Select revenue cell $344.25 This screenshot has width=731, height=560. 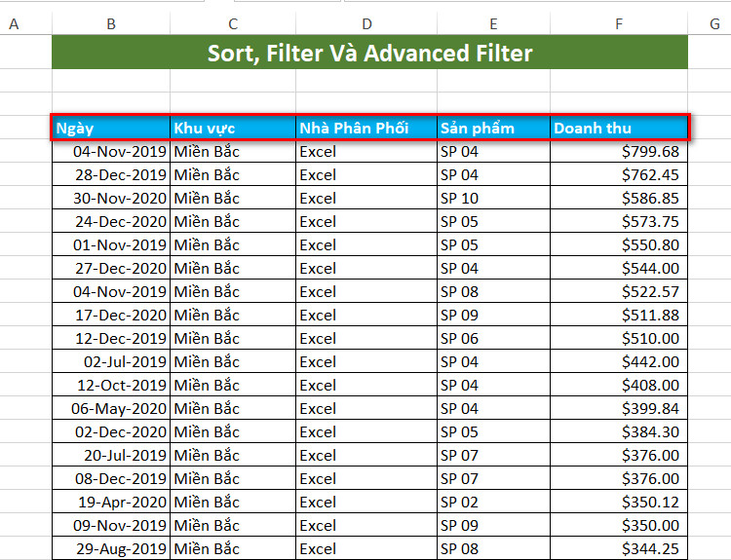coord(619,548)
